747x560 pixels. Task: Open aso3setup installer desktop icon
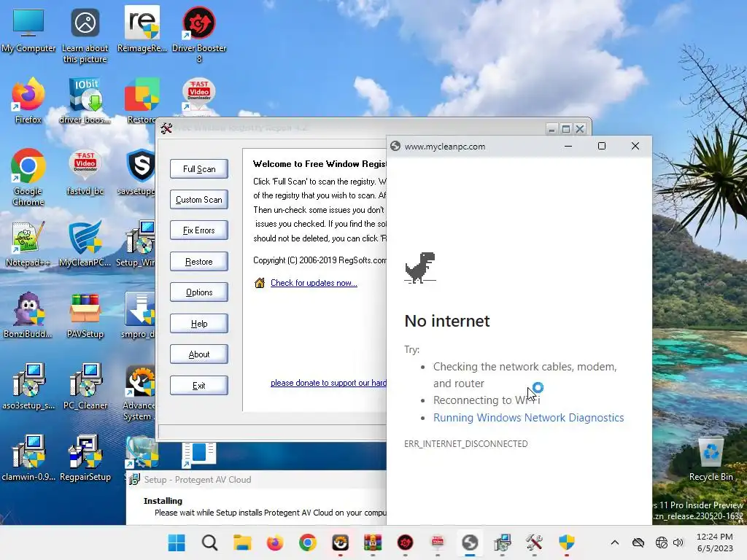pyautogui.click(x=28, y=386)
